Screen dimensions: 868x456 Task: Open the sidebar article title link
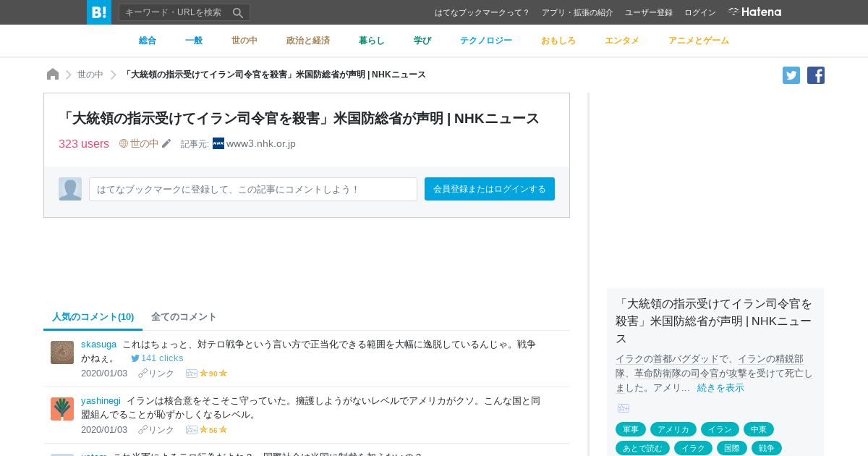pos(714,321)
